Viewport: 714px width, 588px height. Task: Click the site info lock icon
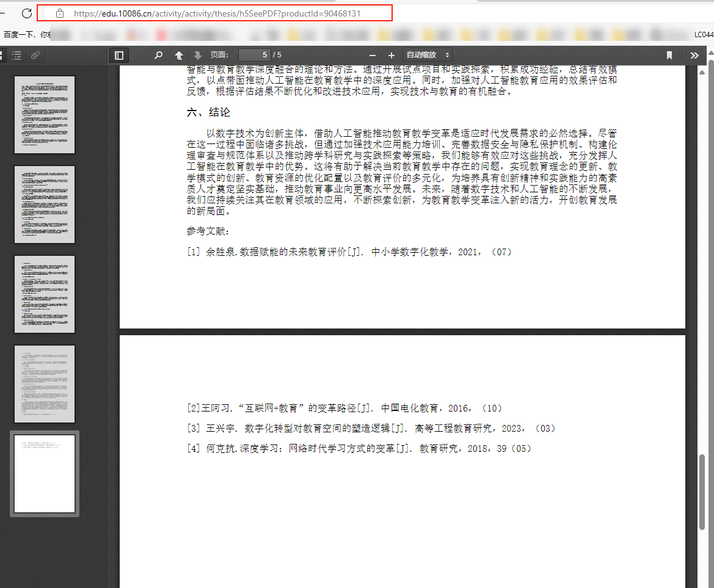point(60,13)
